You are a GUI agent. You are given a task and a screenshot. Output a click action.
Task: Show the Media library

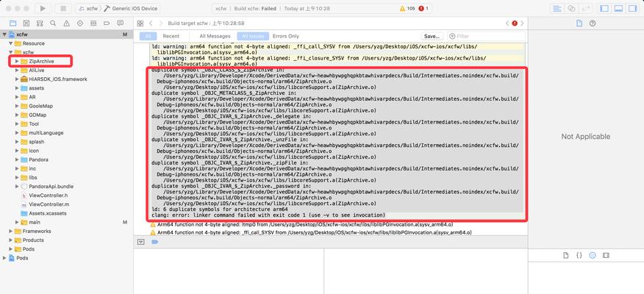tap(606, 255)
